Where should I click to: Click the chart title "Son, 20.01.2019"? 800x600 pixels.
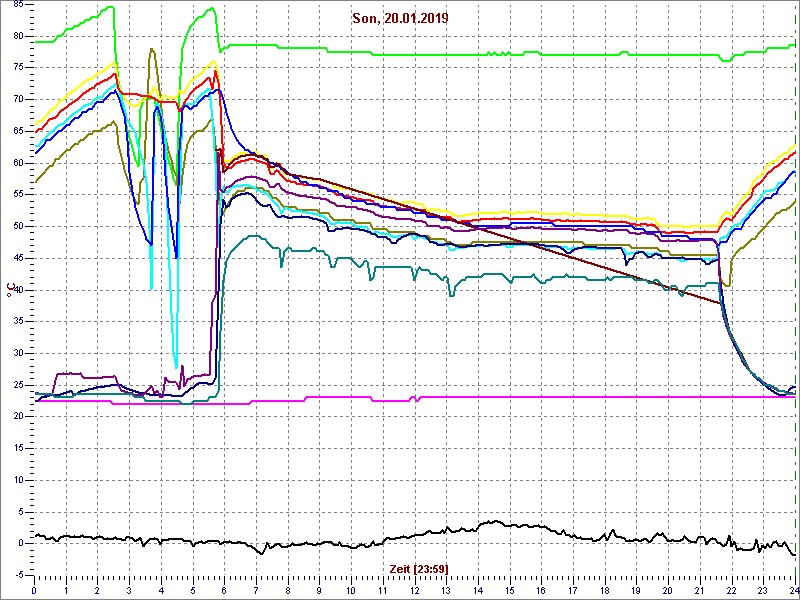pos(400,18)
